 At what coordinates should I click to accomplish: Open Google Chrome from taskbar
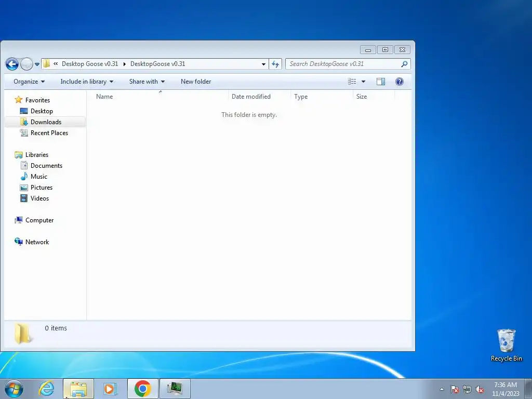coord(142,389)
